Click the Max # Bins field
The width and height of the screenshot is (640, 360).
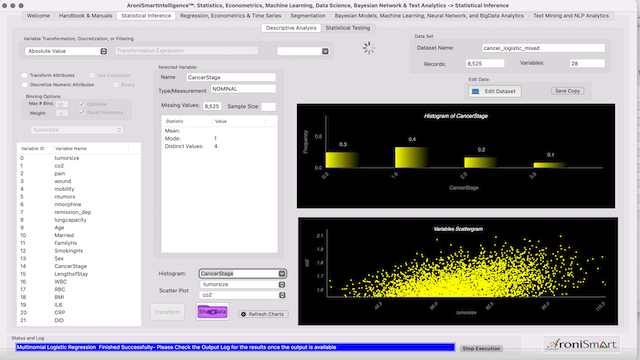pos(61,104)
